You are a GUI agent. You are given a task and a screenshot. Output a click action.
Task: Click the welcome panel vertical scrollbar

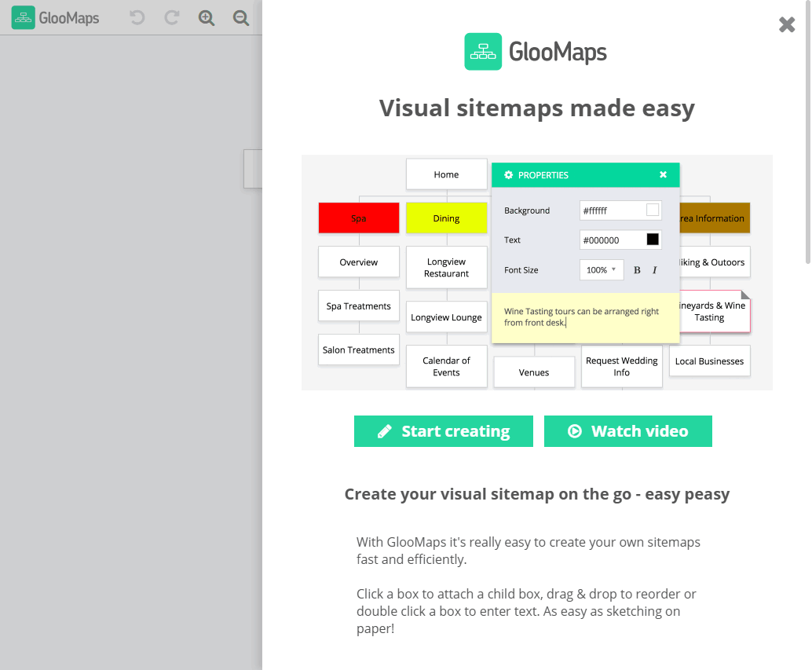(808, 132)
